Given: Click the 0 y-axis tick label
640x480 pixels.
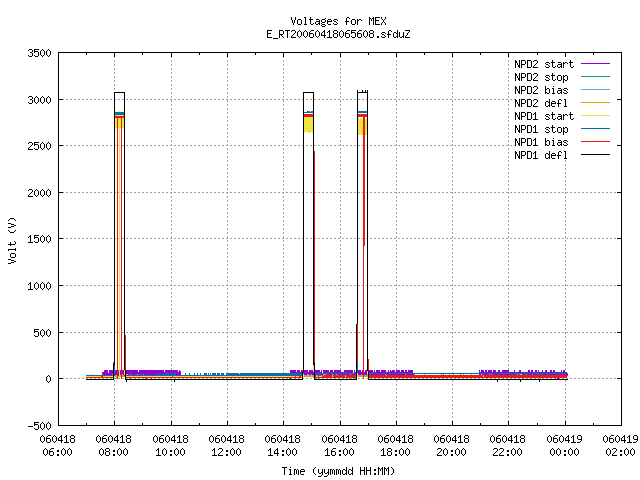Looking at the screenshot, I should tap(49, 379).
